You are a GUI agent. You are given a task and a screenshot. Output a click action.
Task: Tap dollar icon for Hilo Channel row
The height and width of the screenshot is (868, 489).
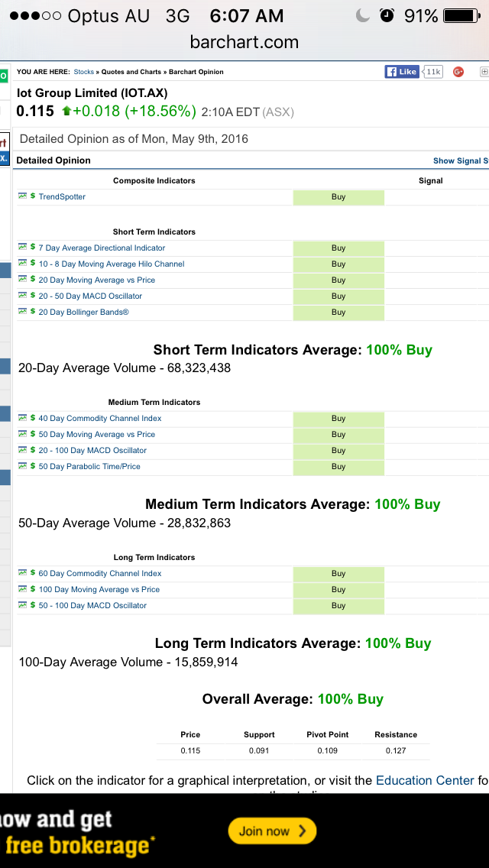[33, 264]
